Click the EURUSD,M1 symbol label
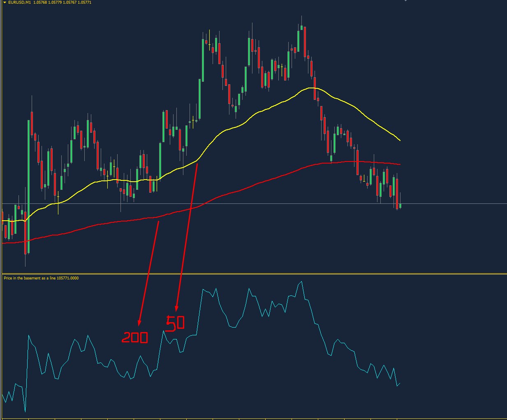The image size is (507, 420). point(19,2)
